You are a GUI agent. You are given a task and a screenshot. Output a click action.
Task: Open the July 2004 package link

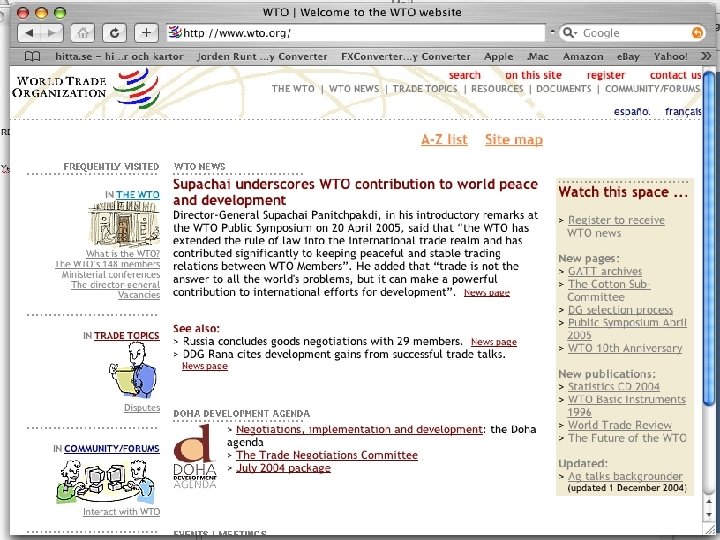[x=283, y=468]
